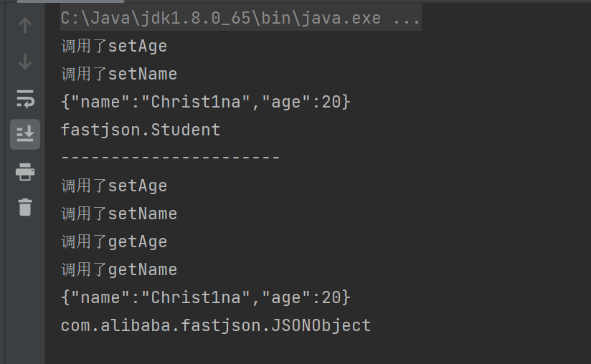Click the age value 20 in first JSON line
The width and height of the screenshot is (591, 364).
(331, 102)
